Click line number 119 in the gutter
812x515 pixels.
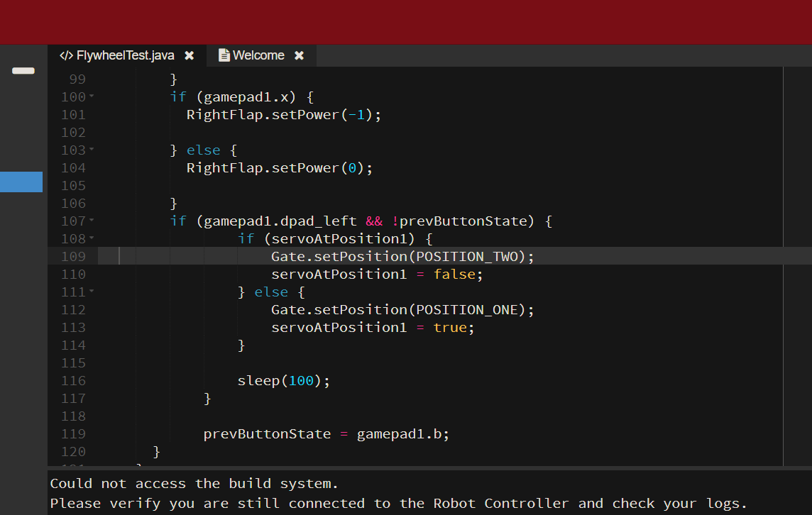coord(73,433)
